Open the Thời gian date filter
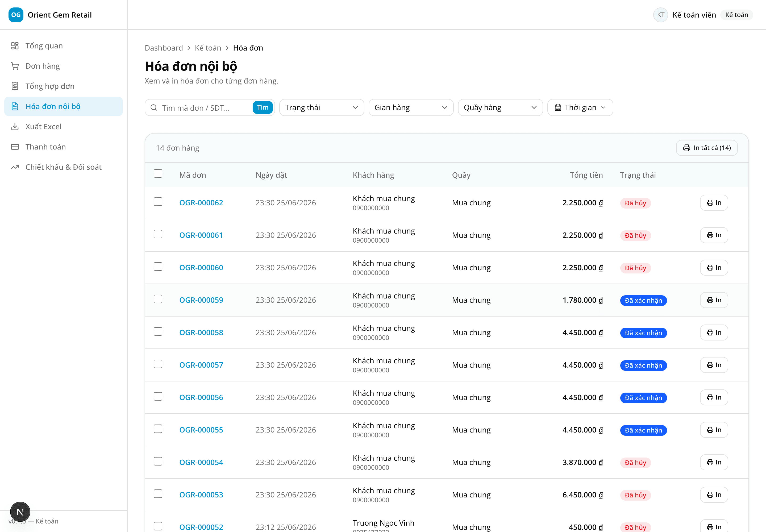The image size is (766, 532). [580, 108]
